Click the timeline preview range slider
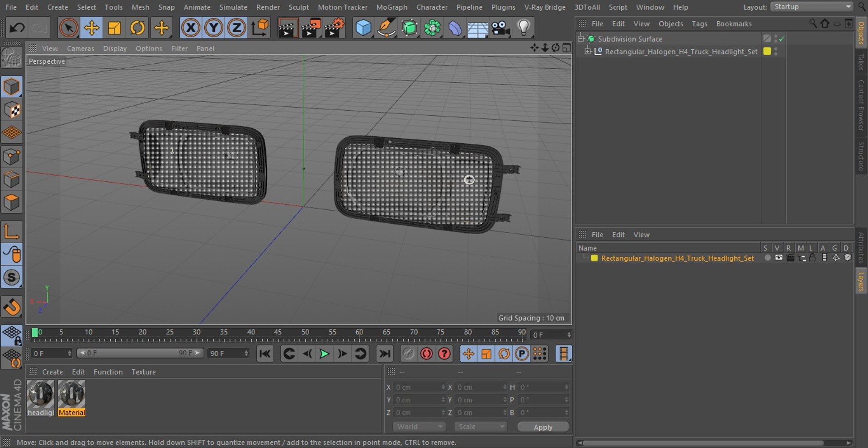Image resolution: width=868 pixels, height=448 pixels. [x=140, y=353]
